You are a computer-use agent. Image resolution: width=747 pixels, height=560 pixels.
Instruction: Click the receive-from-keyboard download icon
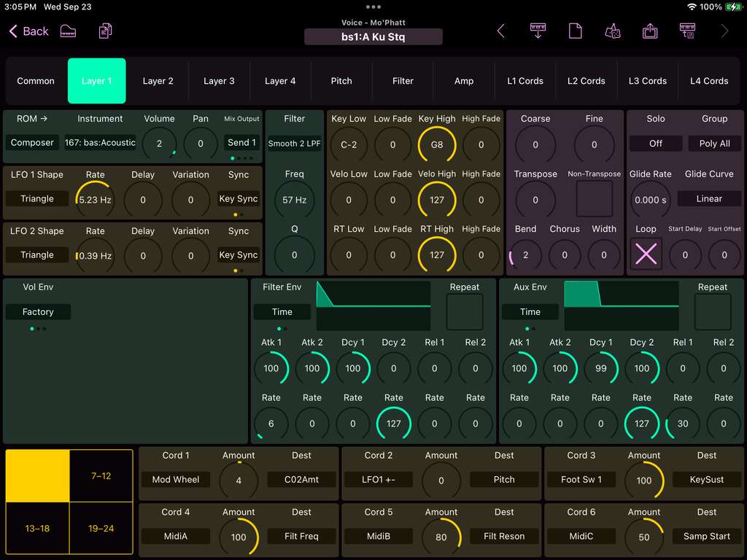[538, 31]
